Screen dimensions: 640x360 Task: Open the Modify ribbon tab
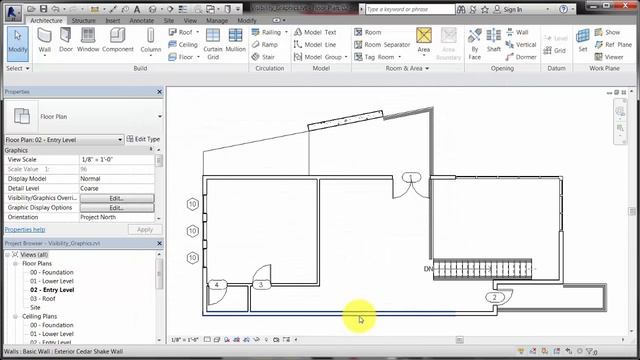click(247, 20)
